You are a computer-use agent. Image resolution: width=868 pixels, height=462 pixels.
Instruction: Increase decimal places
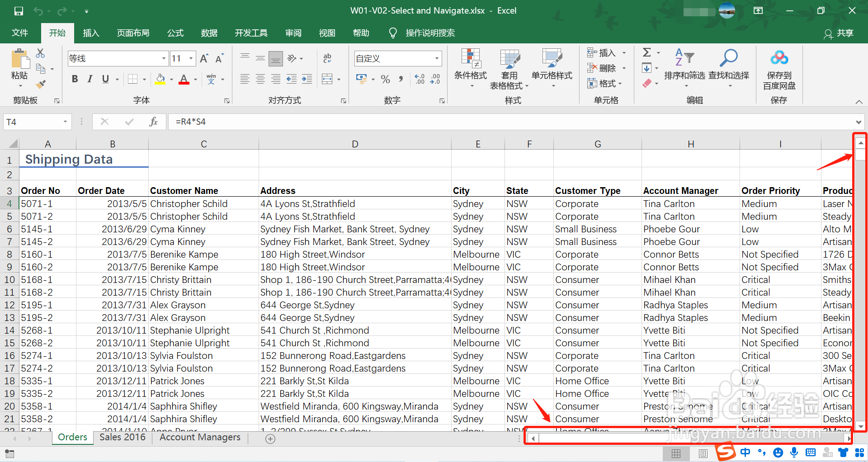[x=420, y=80]
